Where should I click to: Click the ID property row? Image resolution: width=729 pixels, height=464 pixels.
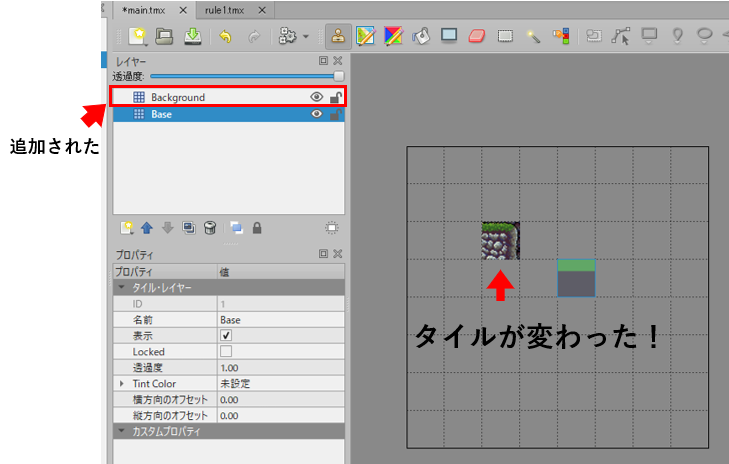pos(229,304)
